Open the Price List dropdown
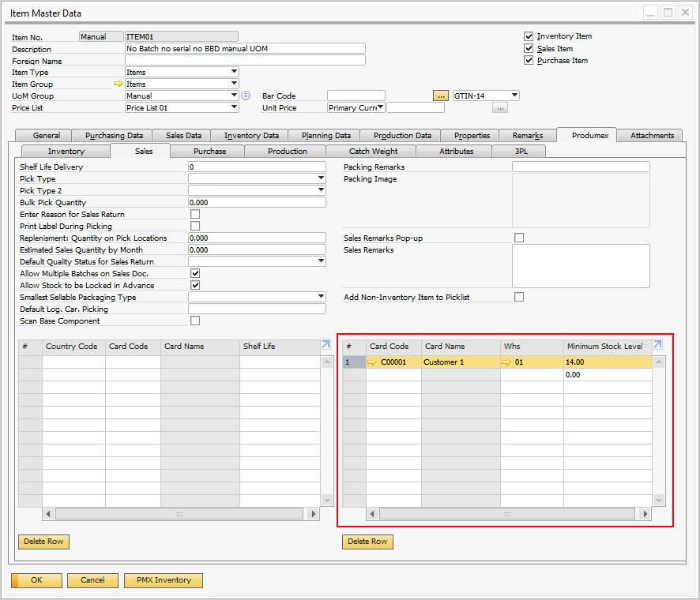700x600 pixels. [234, 107]
